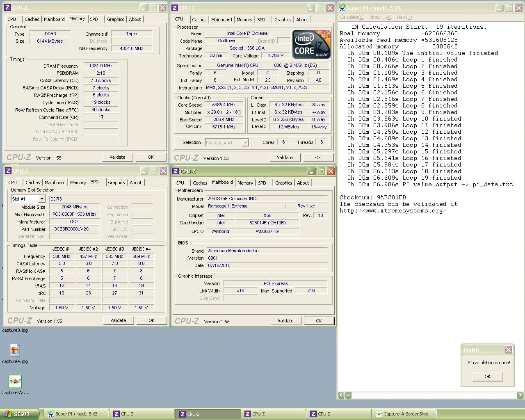This screenshot has width=525, height=420.
Task: Select Memory tab in SPD-tab CPU-Z window
Action: pos(78,183)
